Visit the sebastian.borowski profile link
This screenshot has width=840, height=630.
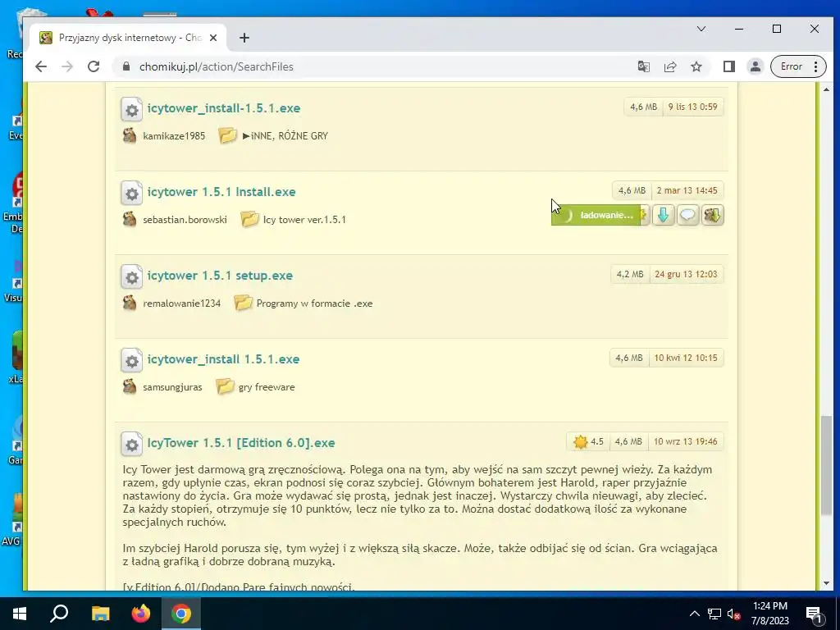point(185,220)
